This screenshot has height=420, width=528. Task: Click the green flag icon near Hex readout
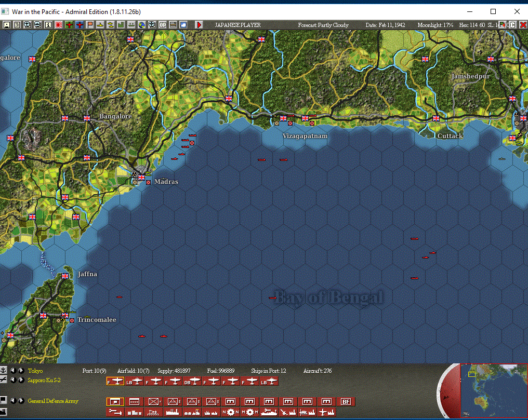503,24
